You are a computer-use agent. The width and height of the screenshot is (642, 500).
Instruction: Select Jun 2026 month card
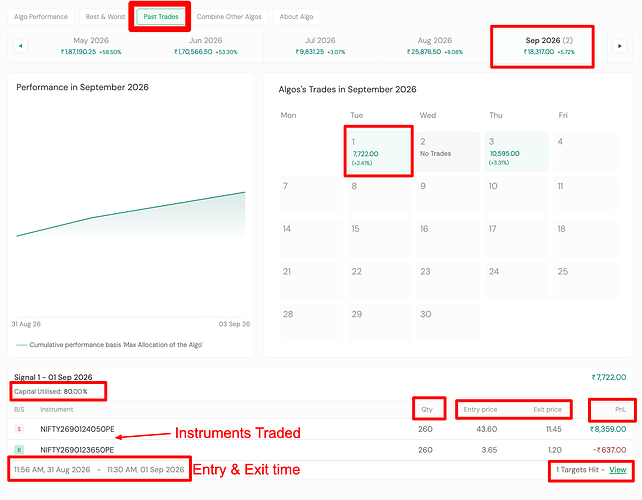click(206, 46)
